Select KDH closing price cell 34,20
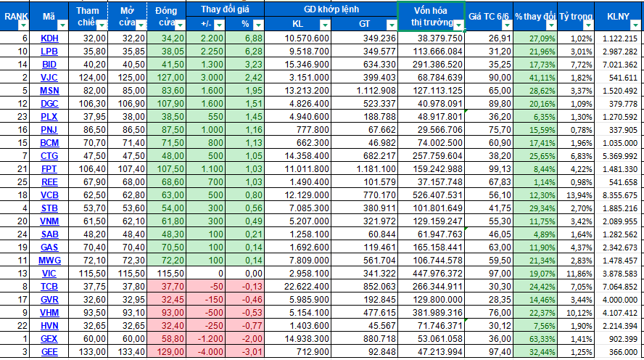This screenshot has width=644, height=360. [166, 38]
